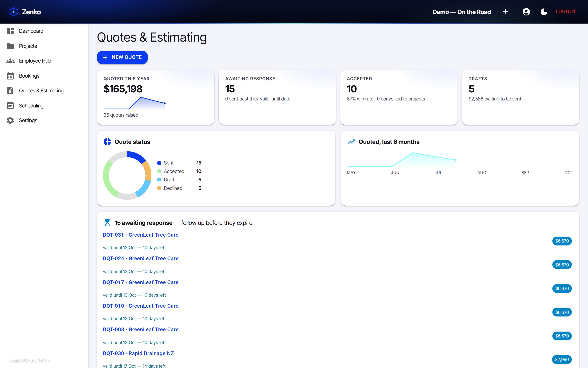The image size is (588, 368).
Task: Go to Dashboard menu item
Action: click(x=44, y=31)
